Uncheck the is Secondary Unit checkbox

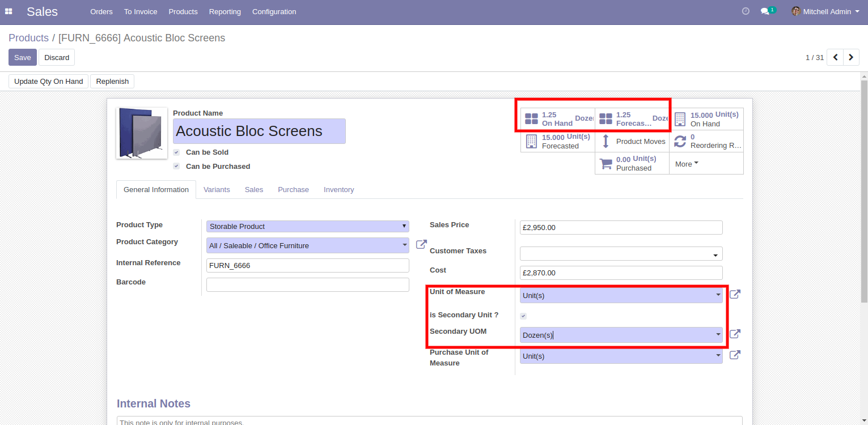pos(523,316)
